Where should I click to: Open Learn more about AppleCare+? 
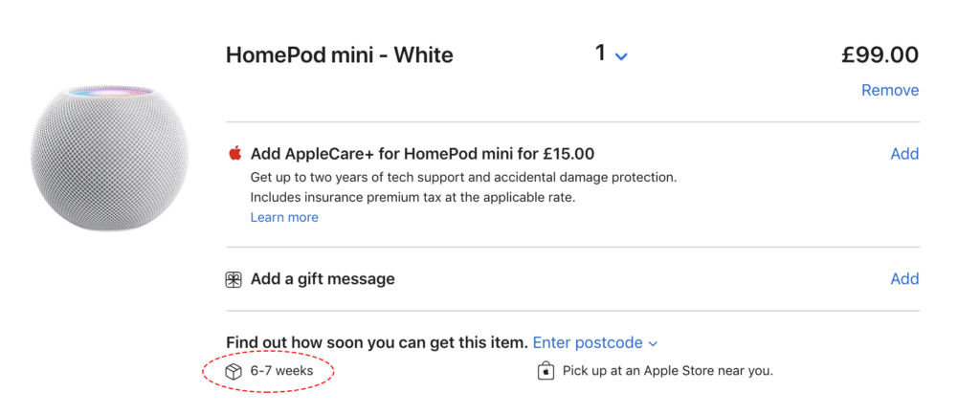284,217
